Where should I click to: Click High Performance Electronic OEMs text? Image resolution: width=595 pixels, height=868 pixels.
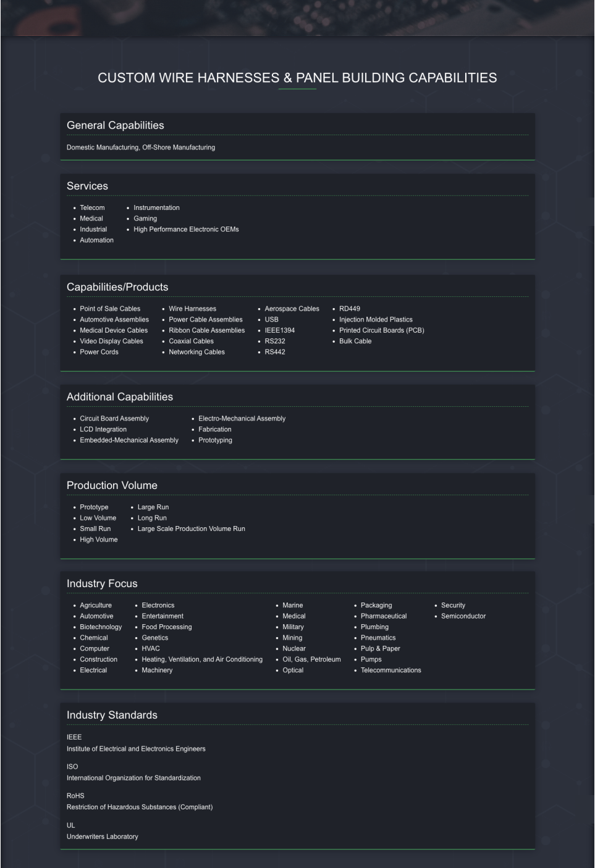pyautogui.click(x=186, y=230)
